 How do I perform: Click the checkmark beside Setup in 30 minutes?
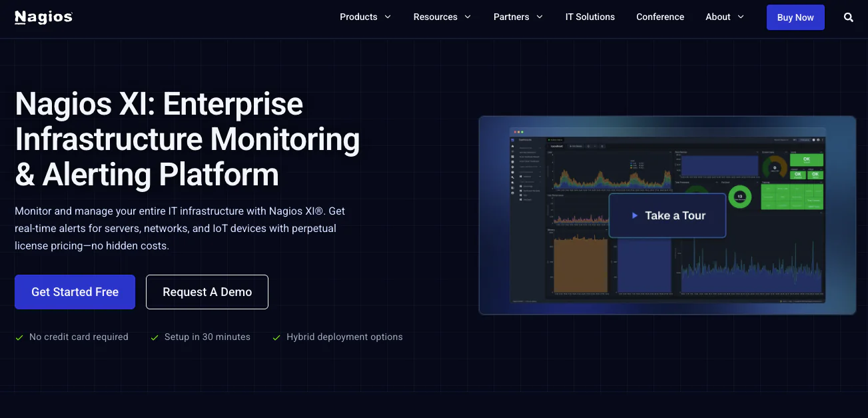[155, 338]
